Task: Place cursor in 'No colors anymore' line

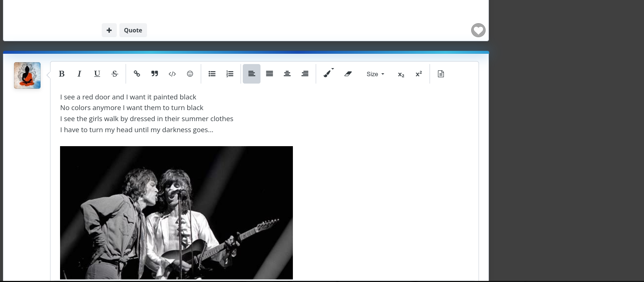Action: click(132, 108)
